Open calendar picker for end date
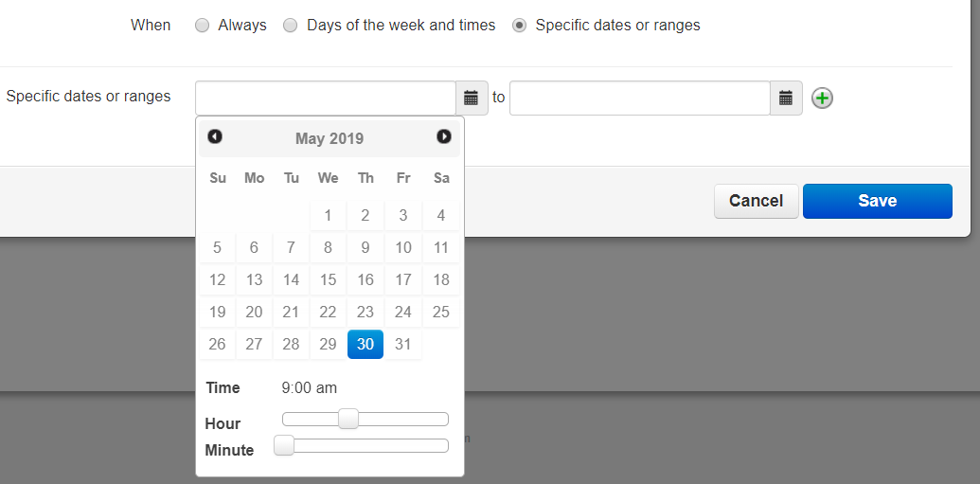 pyautogui.click(x=786, y=98)
